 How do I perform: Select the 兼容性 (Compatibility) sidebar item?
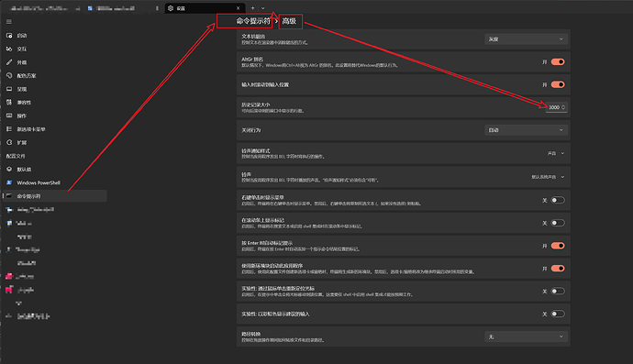point(53,103)
